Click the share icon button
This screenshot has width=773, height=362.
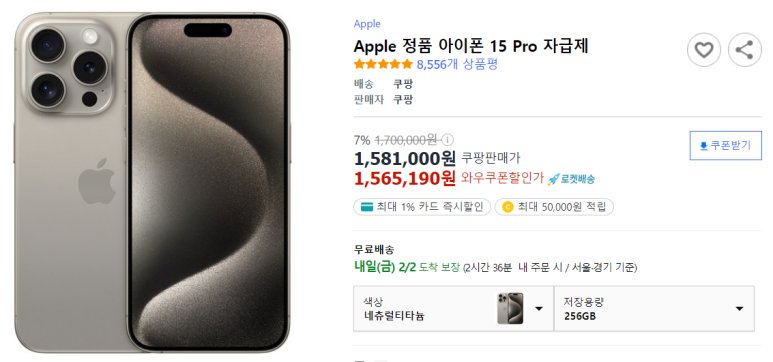[744, 50]
